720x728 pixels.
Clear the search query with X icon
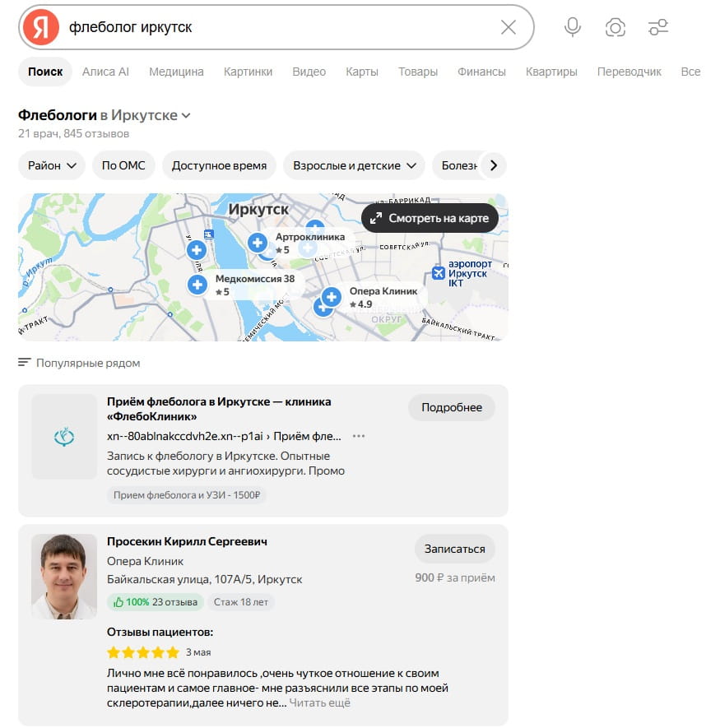[509, 27]
